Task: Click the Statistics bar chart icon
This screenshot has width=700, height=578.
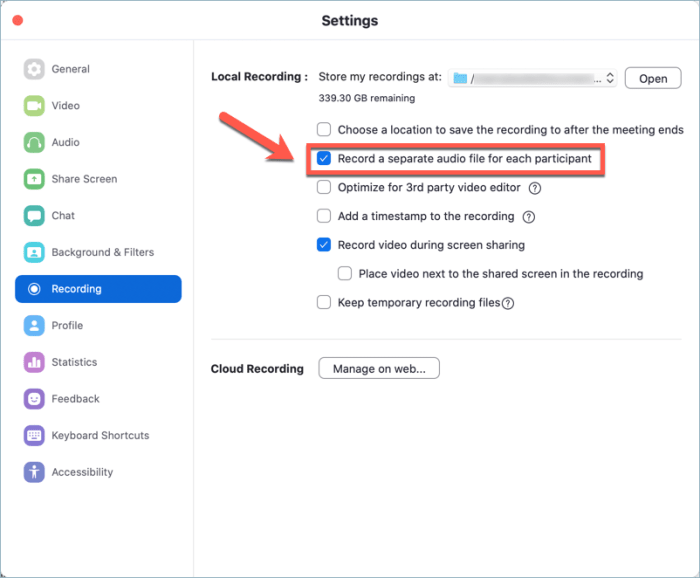Action: [35, 362]
